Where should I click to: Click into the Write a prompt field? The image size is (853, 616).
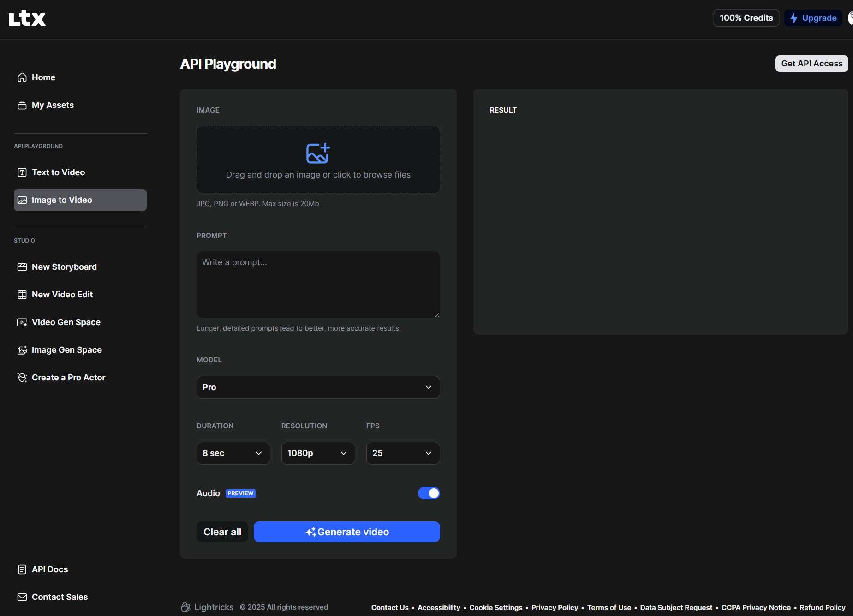click(x=318, y=284)
